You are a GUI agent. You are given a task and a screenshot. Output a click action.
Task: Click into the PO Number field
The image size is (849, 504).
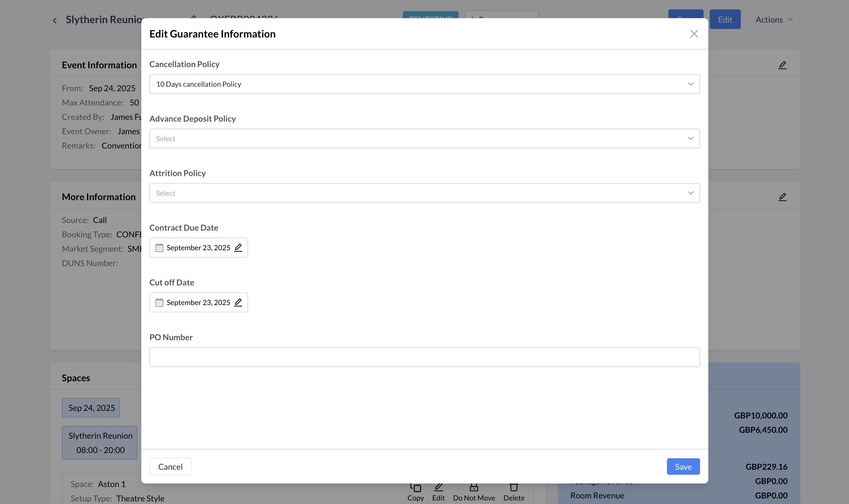pos(424,357)
